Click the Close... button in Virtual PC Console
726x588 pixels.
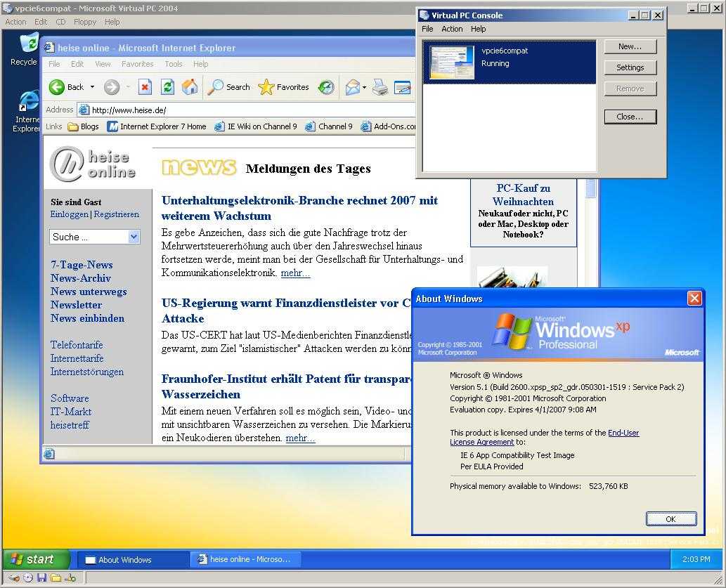pyautogui.click(x=630, y=117)
